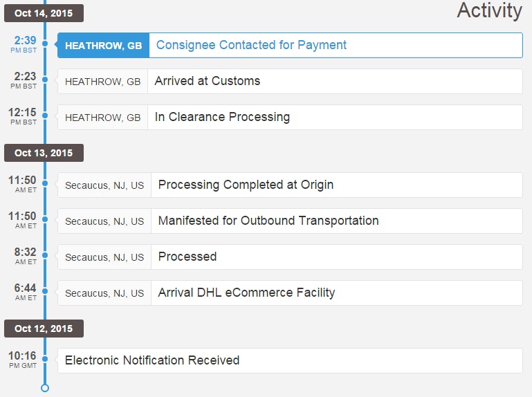Select In Clearance Processing event row

coord(222,118)
